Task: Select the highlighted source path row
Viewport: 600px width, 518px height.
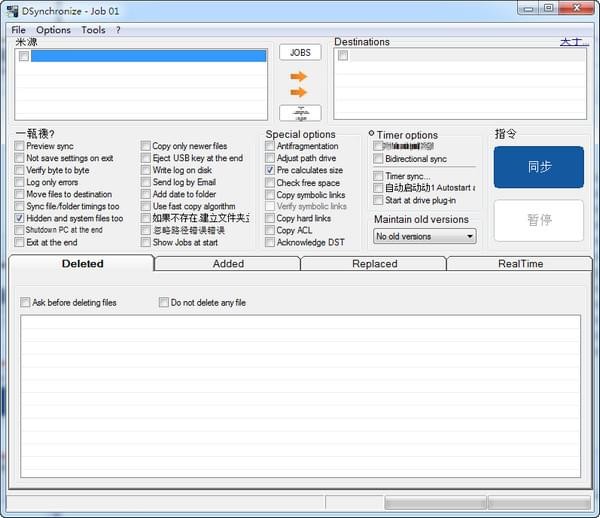Action: click(148, 57)
